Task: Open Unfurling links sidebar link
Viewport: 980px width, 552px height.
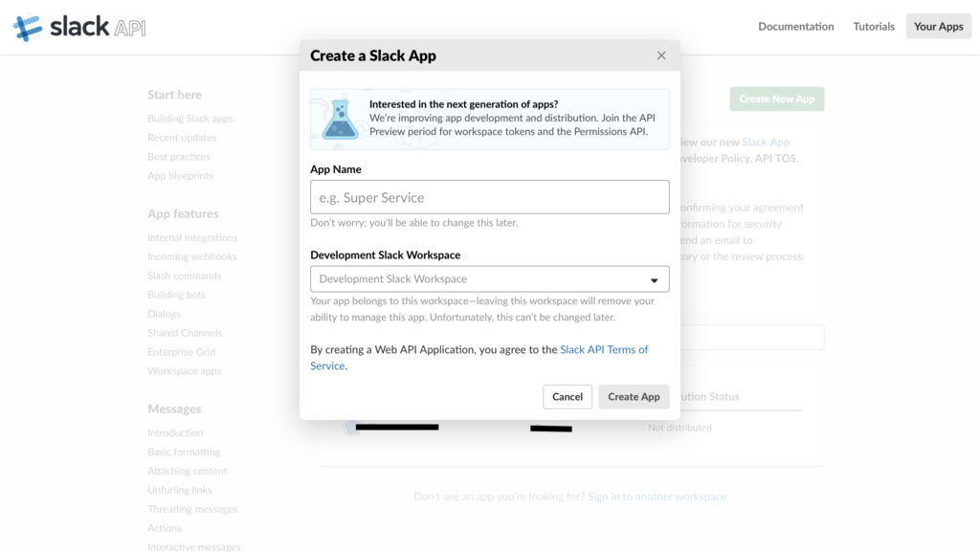Action: [x=179, y=490]
